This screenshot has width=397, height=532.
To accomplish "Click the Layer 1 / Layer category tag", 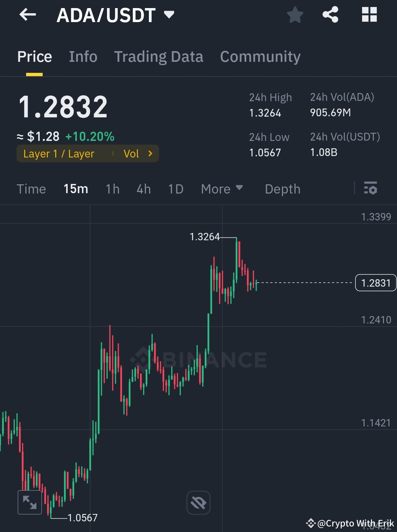I will tap(59, 153).
